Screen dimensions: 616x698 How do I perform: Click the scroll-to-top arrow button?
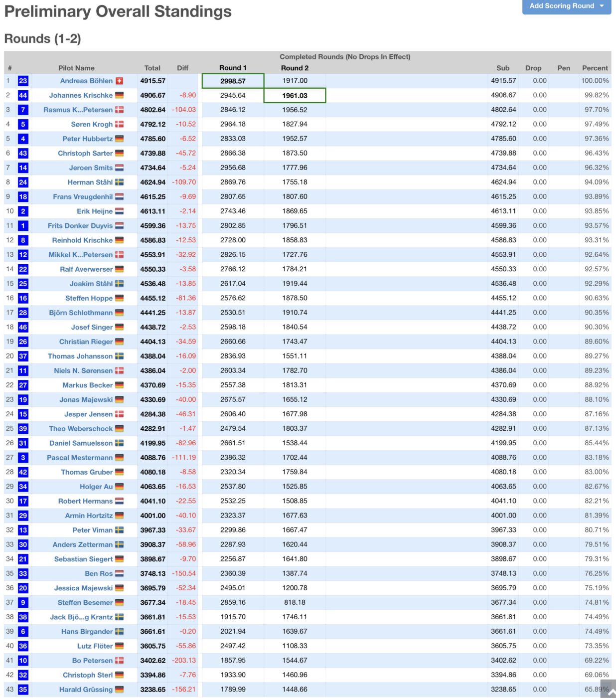(609, 690)
